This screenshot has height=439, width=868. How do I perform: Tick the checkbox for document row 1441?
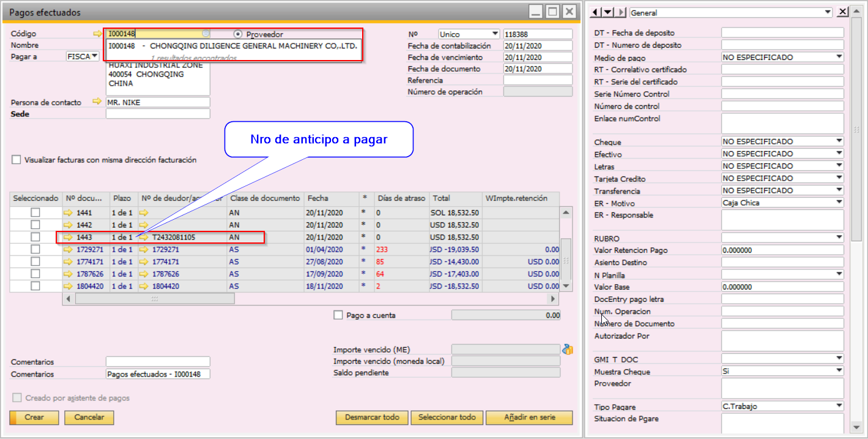point(35,212)
